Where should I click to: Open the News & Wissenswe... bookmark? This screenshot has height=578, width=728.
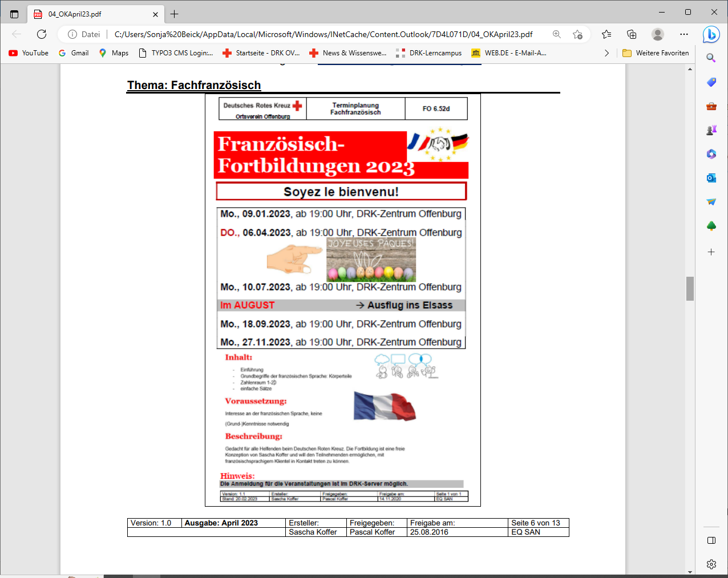point(348,53)
